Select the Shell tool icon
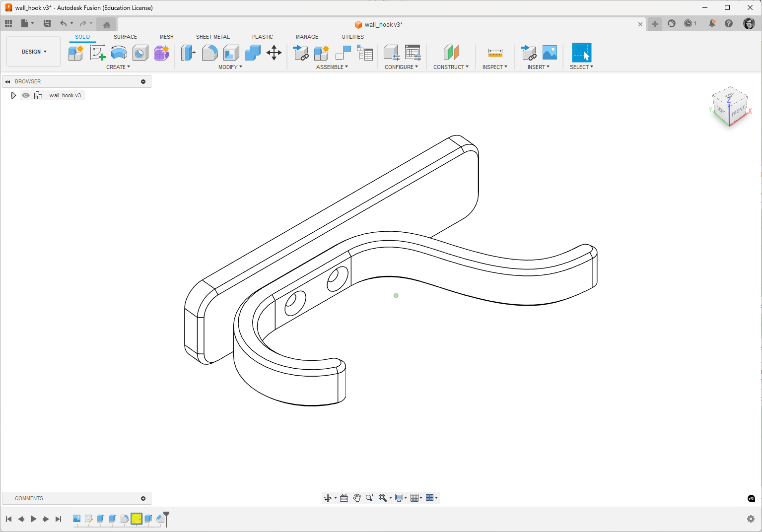762x532 pixels. click(231, 53)
